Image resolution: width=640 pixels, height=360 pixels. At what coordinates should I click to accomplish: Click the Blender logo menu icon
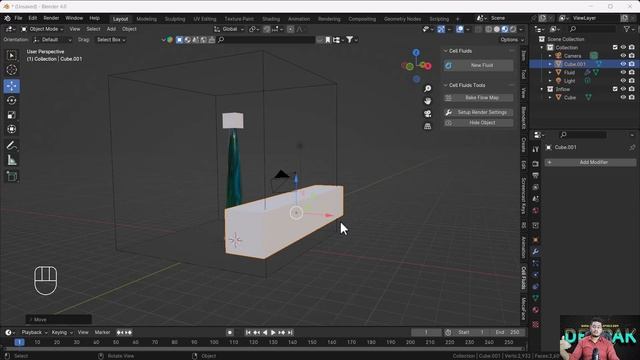(x=7, y=18)
